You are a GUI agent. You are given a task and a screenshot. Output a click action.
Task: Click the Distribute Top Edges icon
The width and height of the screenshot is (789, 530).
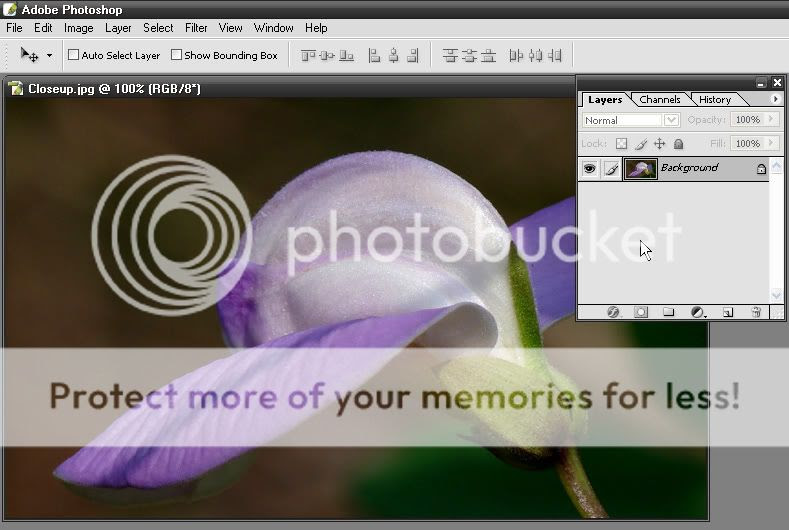point(450,55)
